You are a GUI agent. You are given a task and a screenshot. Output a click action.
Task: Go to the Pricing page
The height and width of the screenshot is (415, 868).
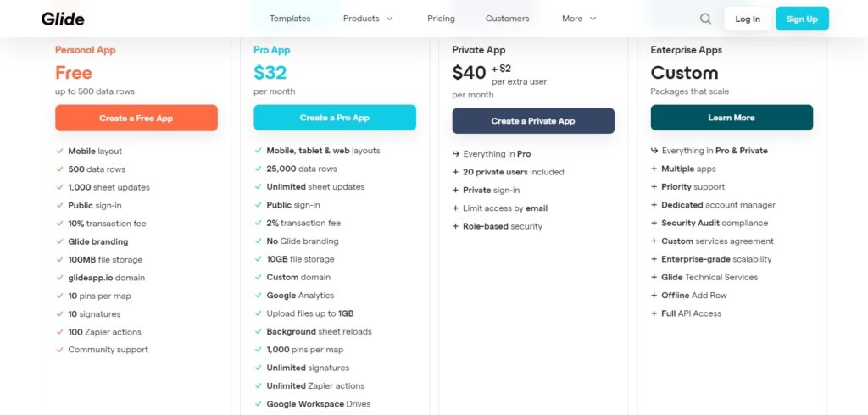pos(441,19)
